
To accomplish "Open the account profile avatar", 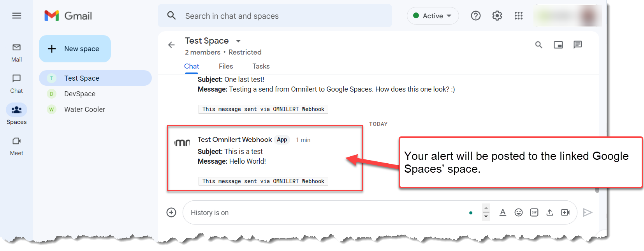I will click(x=589, y=16).
